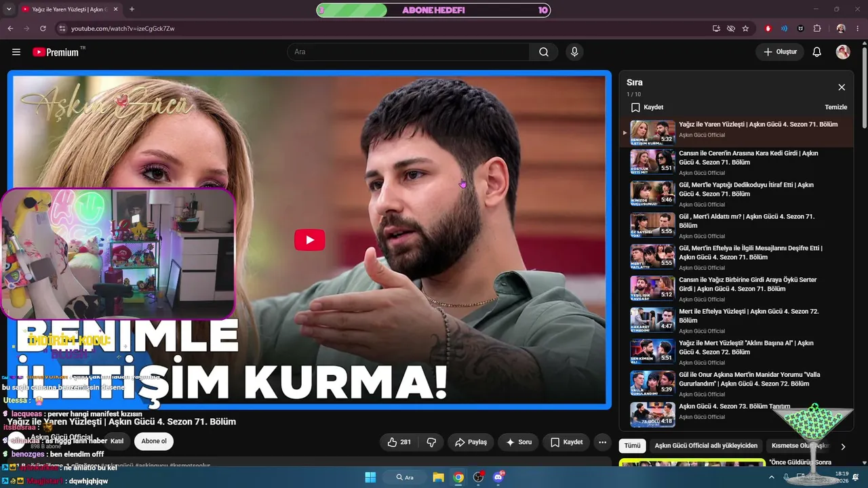
Task: Show more filter chips with right chevron
Action: [x=843, y=447]
